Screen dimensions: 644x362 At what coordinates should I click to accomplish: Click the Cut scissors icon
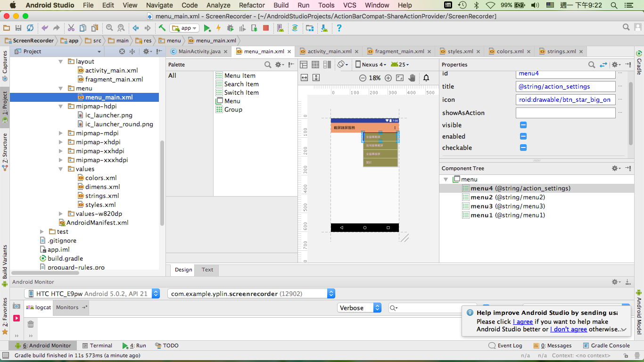click(x=71, y=28)
